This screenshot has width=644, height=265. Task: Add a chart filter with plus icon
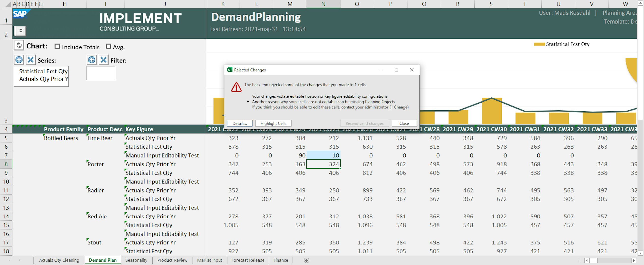(x=92, y=60)
